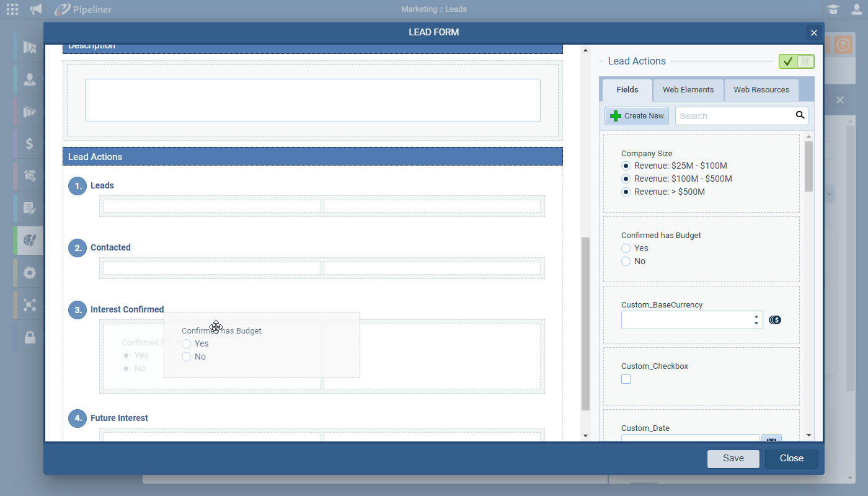
Task: Click the calendar icon next to Custom_Date
Action: 771,438
